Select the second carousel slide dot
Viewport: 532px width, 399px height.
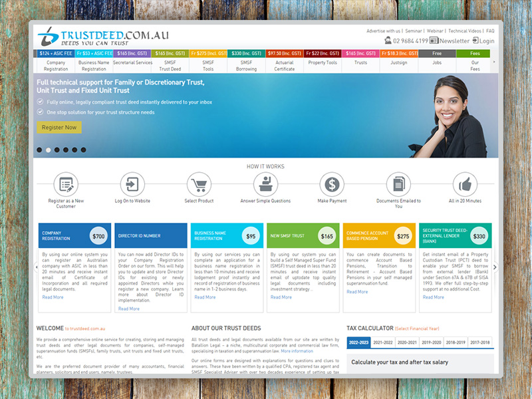click(49, 150)
